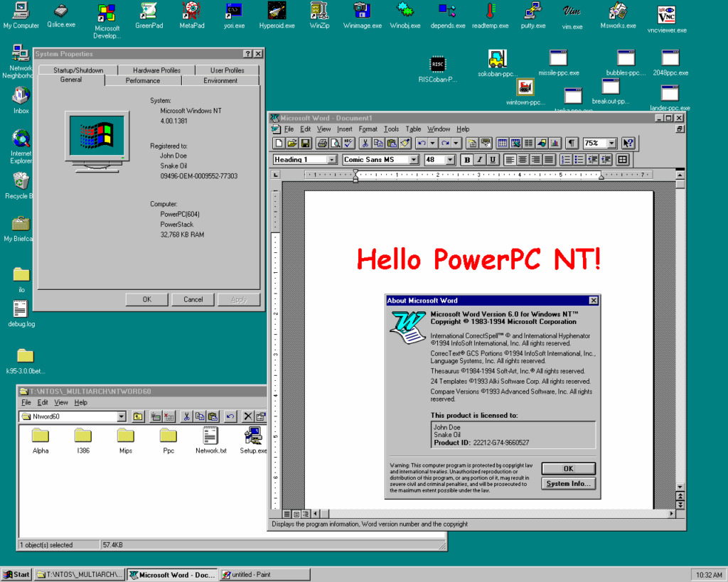Open the Ppc folder in the NTWORD60 window
Screen dimensions: 728x582
[x=168, y=436]
